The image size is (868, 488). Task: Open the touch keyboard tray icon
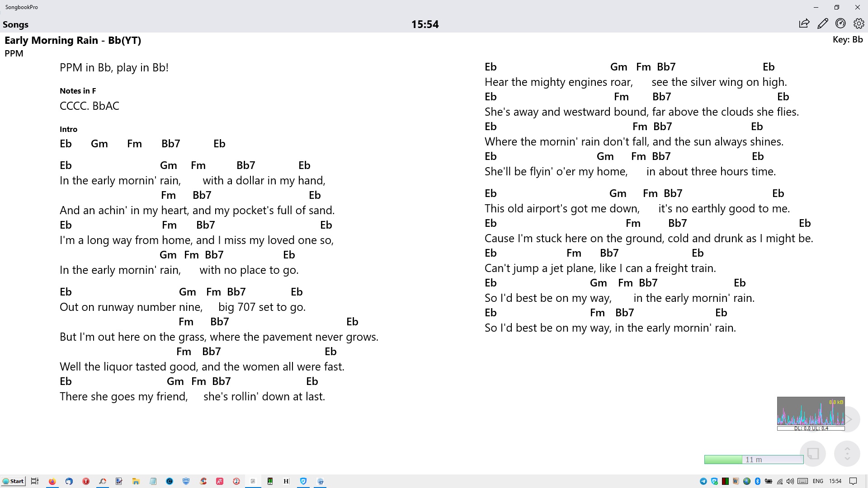[x=803, y=481]
